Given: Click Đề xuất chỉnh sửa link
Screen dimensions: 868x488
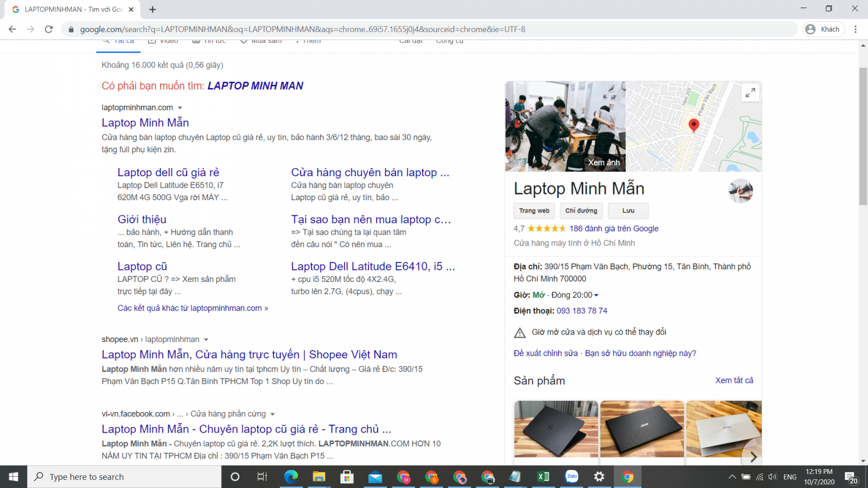Looking at the screenshot, I should coord(545,354).
